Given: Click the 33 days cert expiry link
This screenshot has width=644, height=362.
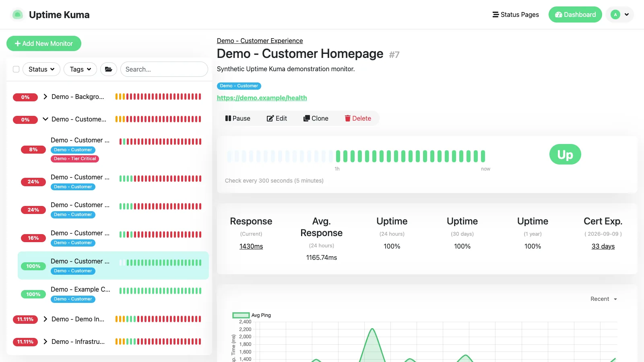Looking at the screenshot, I should click(603, 246).
